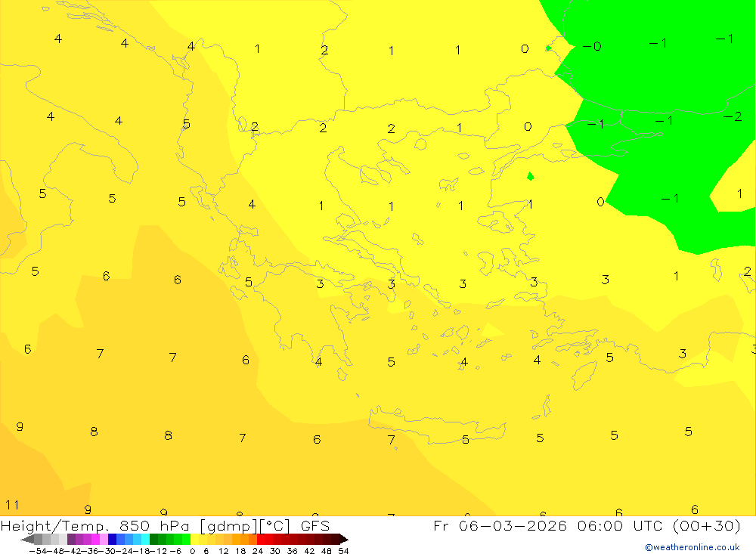
Task: Click the "-2" temperature value on map
Action: coord(733,116)
